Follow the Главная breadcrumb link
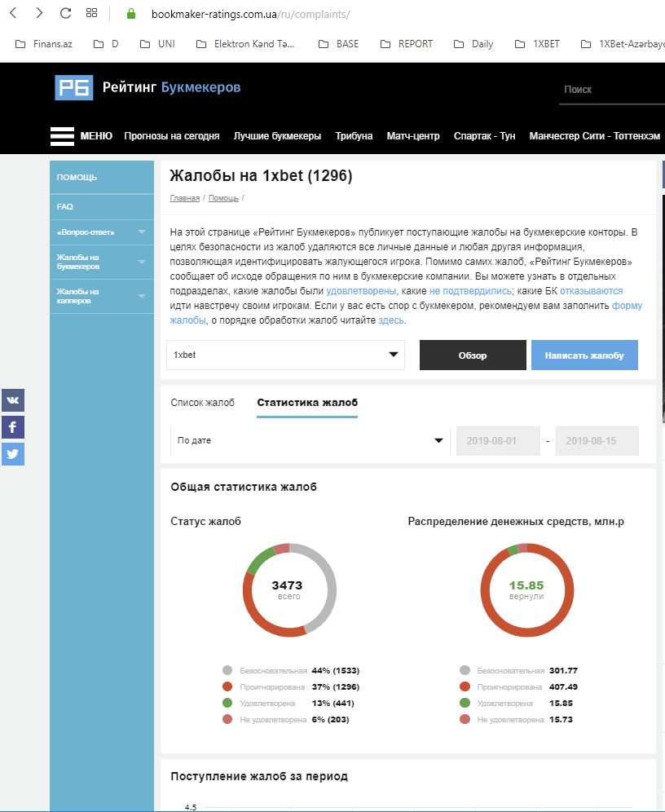 (185, 198)
